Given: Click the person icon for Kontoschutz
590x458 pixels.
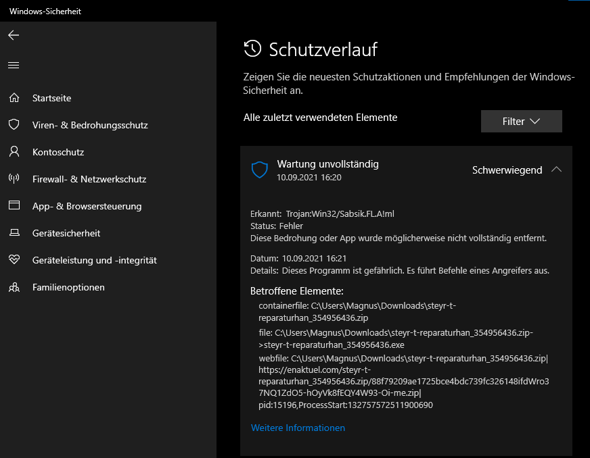Looking at the screenshot, I should [x=14, y=152].
